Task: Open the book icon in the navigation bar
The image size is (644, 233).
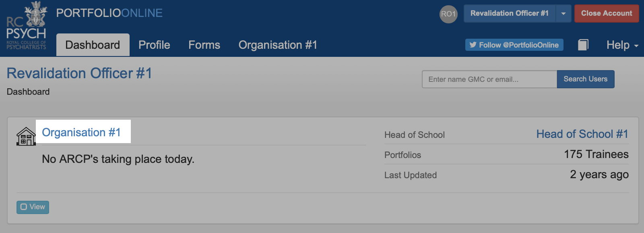Action: pyautogui.click(x=583, y=45)
